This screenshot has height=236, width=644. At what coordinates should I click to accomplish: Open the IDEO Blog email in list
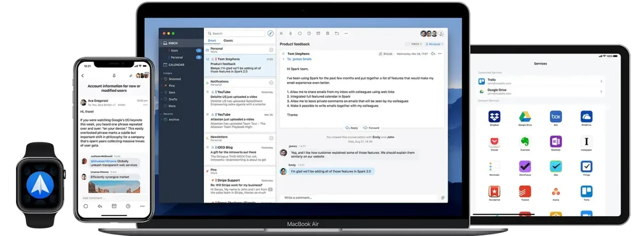pos(240,153)
